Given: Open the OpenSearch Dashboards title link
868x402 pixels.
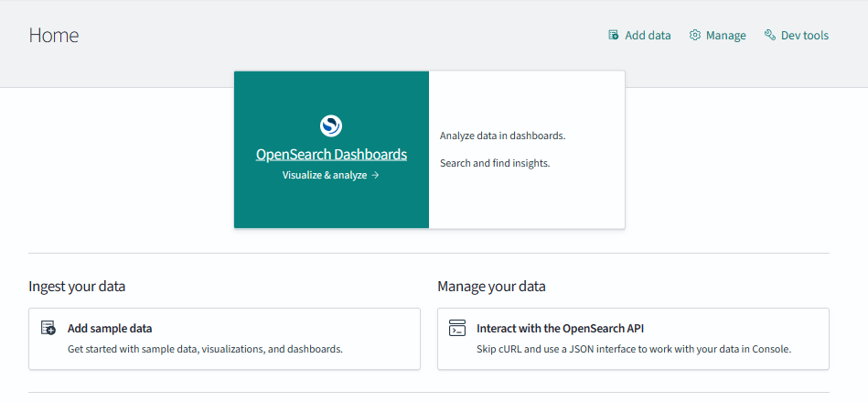Looking at the screenshot, I should 331,155.
